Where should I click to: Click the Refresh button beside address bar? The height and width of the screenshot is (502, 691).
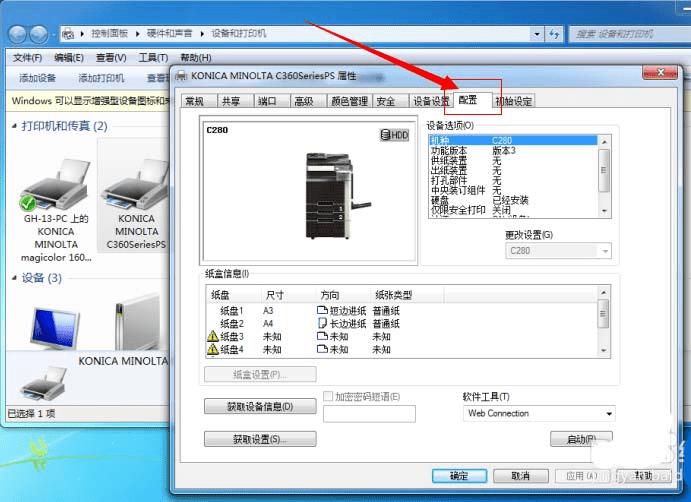554,34
